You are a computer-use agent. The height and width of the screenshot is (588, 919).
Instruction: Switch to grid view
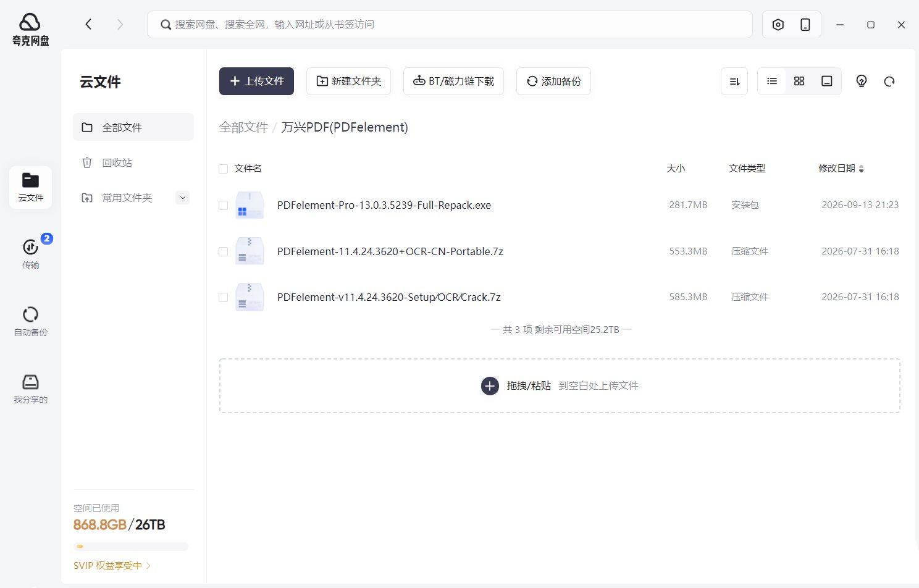799,81
